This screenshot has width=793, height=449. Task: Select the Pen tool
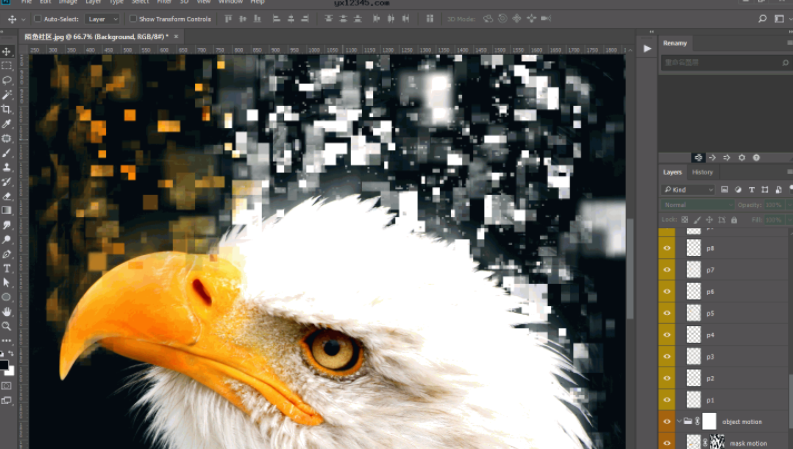coord(7,254)
